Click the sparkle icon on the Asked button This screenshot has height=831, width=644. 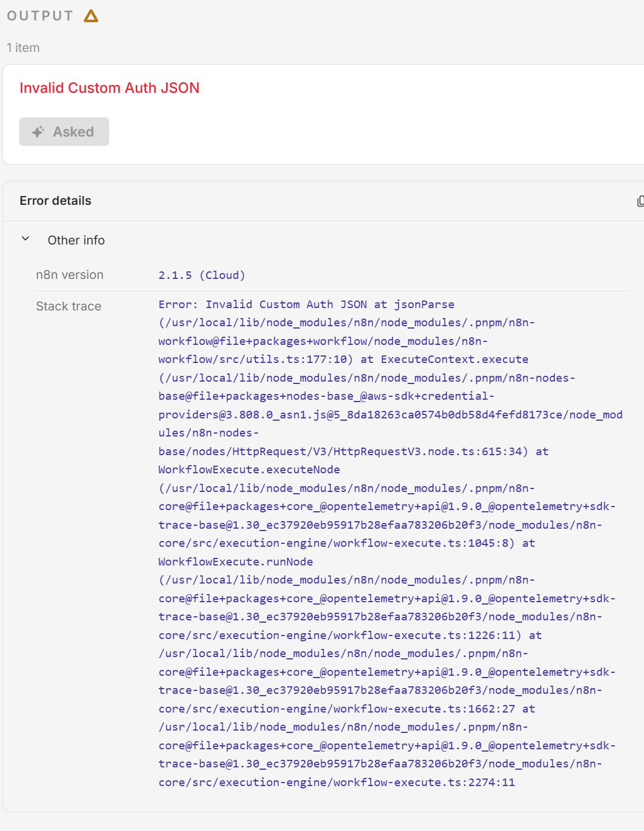pyautogui.click(x=38, y=132)
